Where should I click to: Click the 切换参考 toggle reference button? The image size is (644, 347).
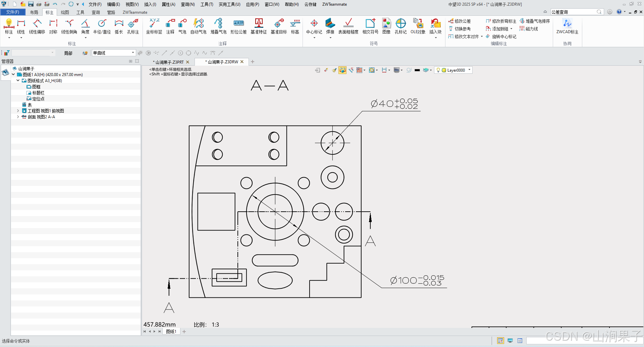pos(460,29)
